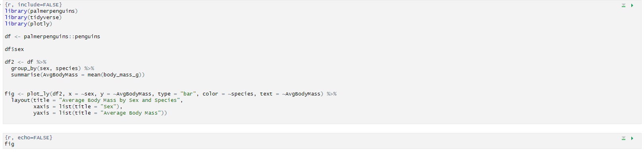Click the summarise(AvgBodyMass = ...) line
This screenshot has height=152, width=644.
tap(78, 75)
